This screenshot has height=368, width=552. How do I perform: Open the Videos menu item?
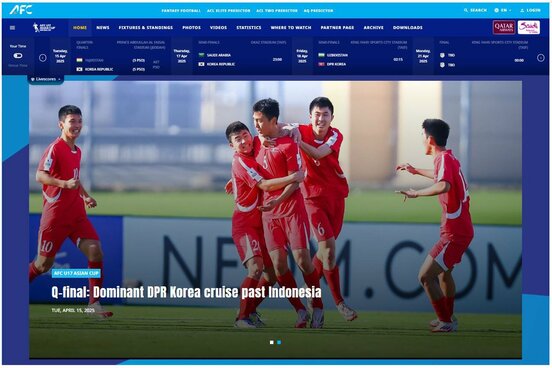pyautogui.click(x=218, y=27)
